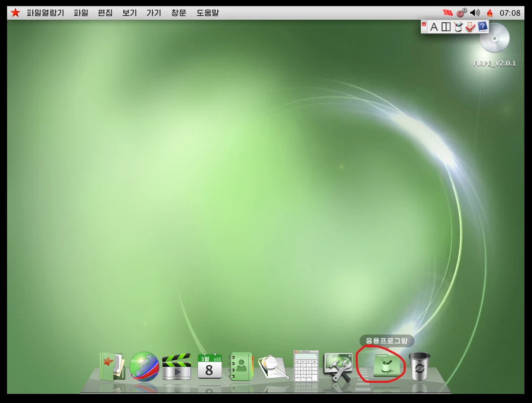Open system settings hammer and wrench icon

click(338, 367)
